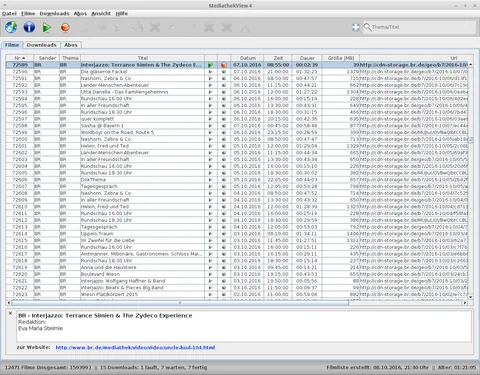Select row 72595 'In aller Freundschaft'
Screen dimensions: 480x375
237,105
